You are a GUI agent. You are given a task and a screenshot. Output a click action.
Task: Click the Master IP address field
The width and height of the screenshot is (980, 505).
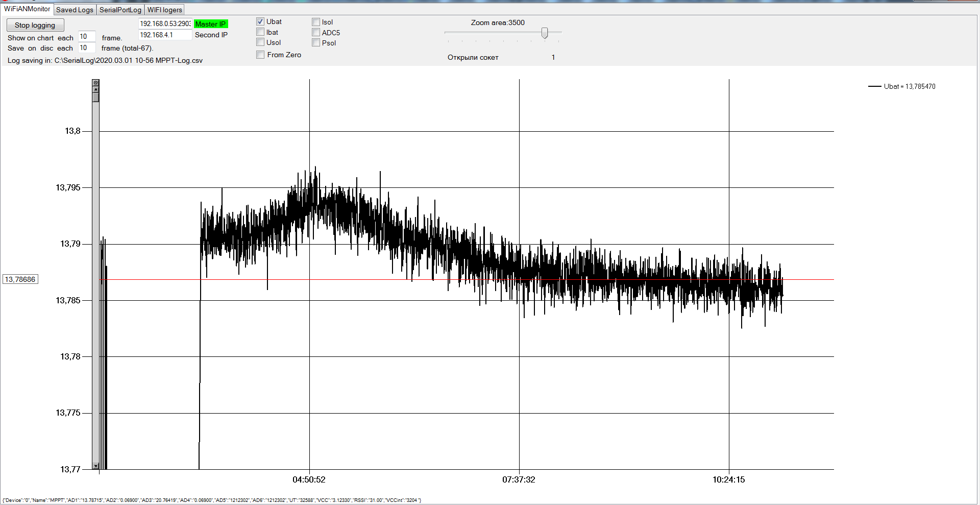point(165,24)
